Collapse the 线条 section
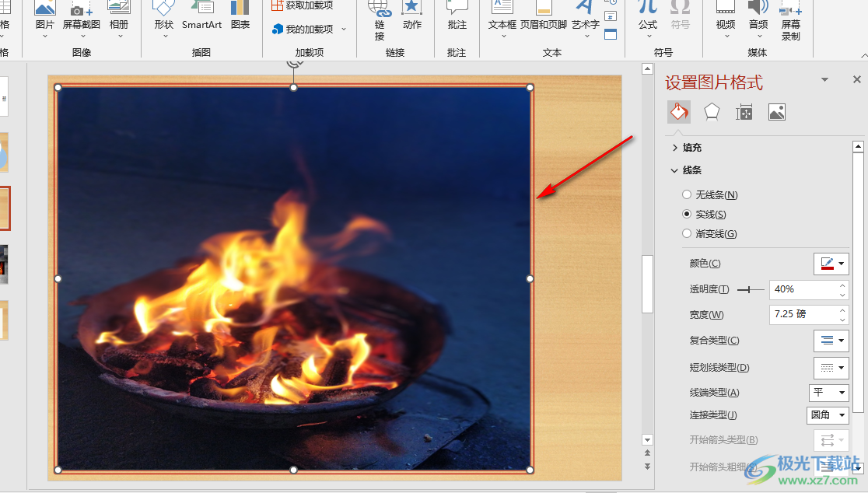This screenshot has width=868, height=493. [x=687, y=170]
